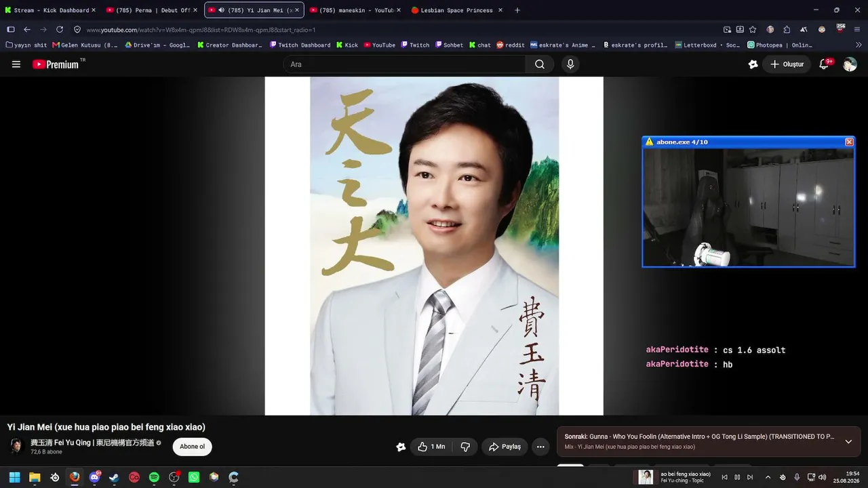868x488 pixels.
Task: Focus the YouTube Ara search field
Action: (404, 64)
